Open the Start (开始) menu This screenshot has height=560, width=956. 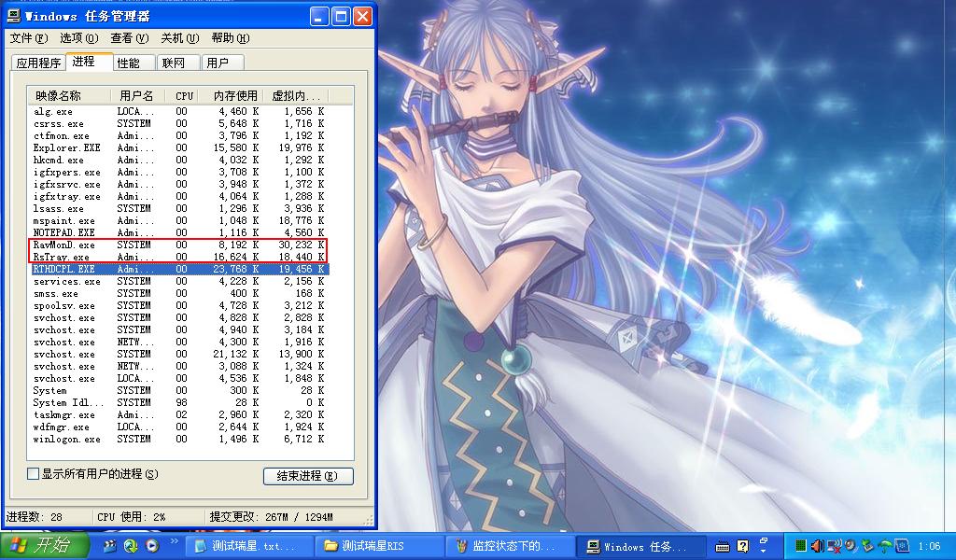[x=44, y=545]
